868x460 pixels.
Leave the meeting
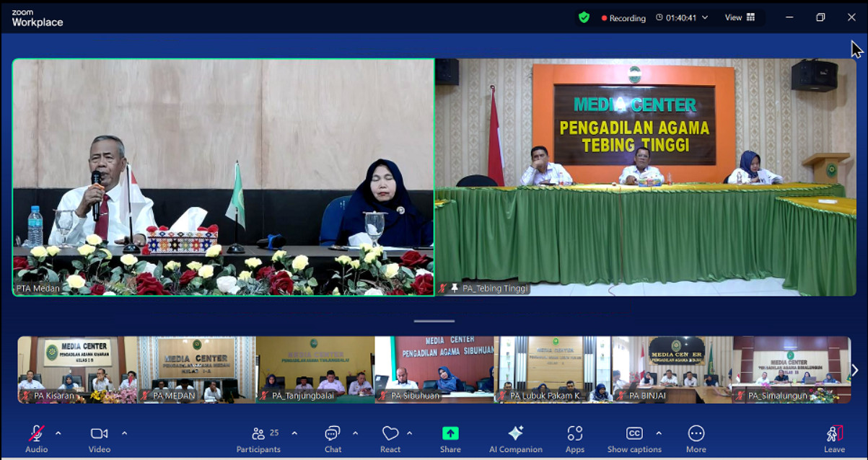[x=834, y=438]
